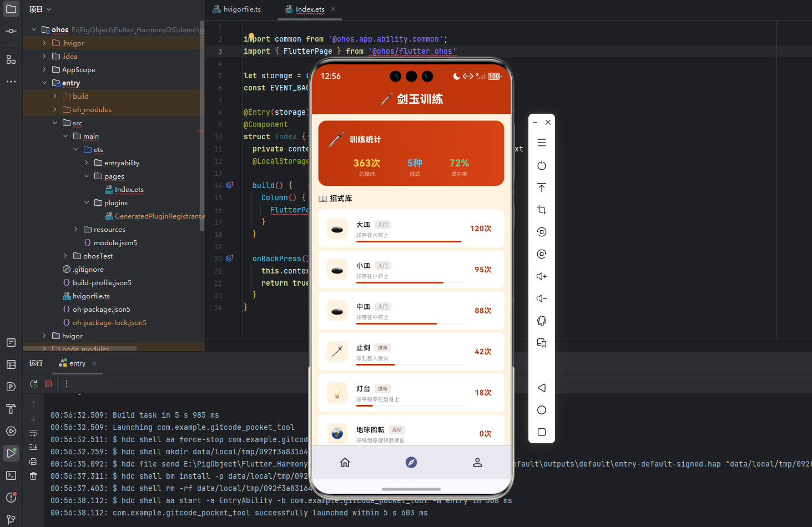Image resolution: width=812 pixels, height=527 pixels.
Task: Stop the running entry process
Action: [x=48, y=384]
